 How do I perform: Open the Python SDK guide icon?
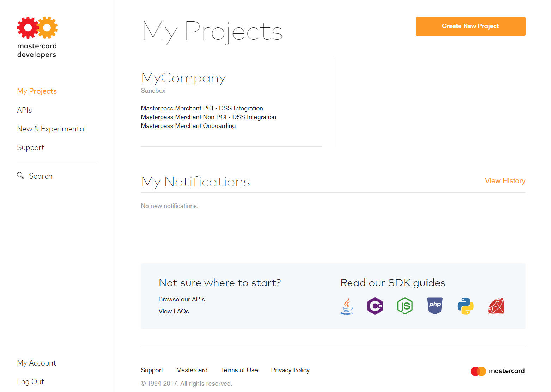pyautogui.click(x=465, y=306)
